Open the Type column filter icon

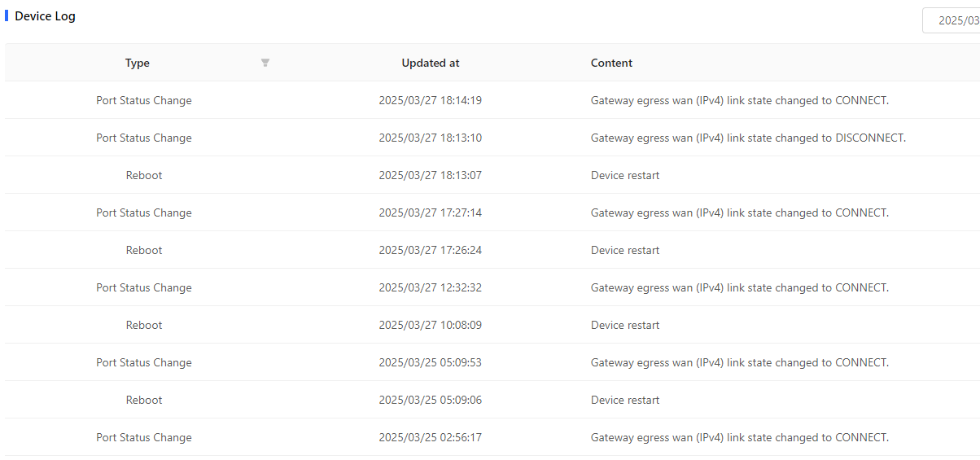265,63
